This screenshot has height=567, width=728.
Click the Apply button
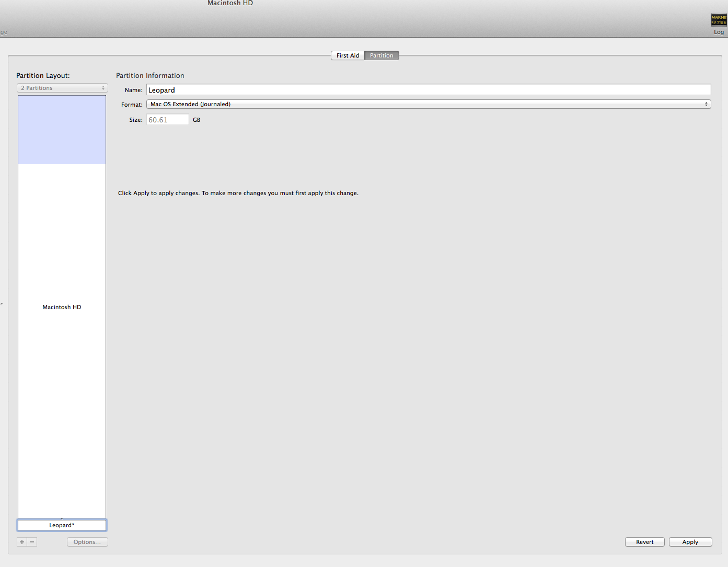tap(690, 542)
